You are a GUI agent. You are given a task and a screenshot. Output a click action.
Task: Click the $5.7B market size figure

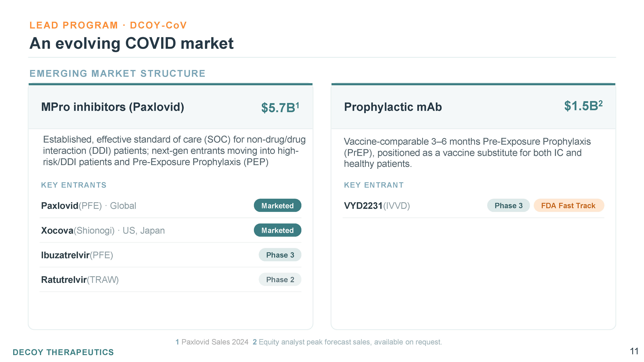[280, 108]
